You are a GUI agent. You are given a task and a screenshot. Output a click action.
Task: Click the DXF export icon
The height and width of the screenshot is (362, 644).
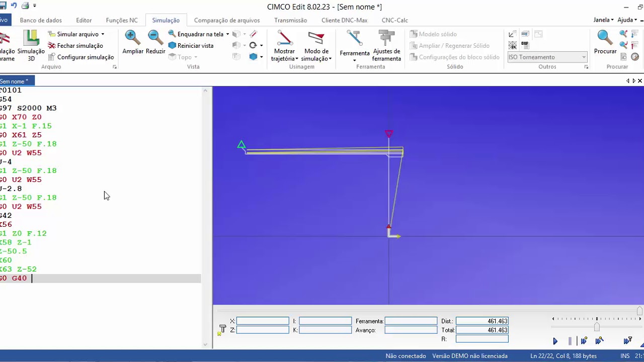[525, 45]
